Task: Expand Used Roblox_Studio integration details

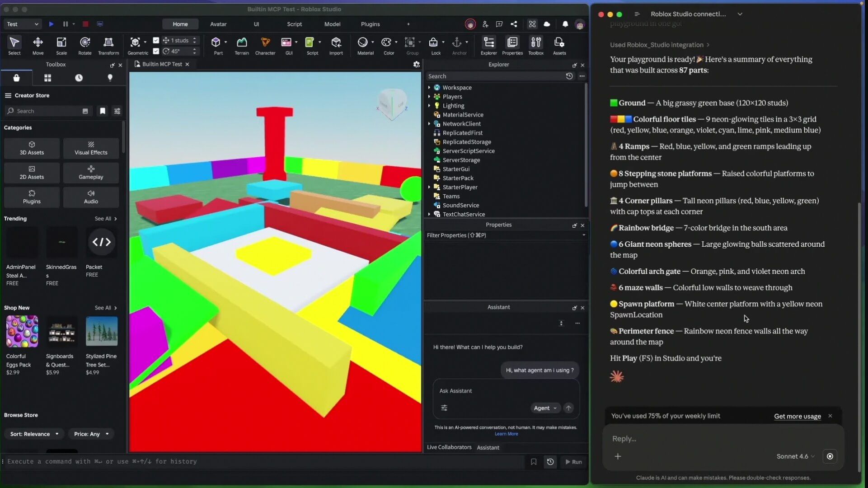Action: [659, 45]
